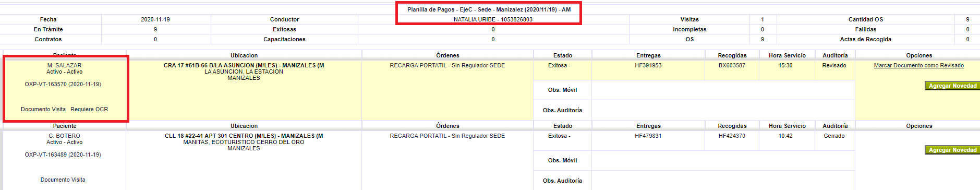Screen dimensions: 980x190
Task: Click pickup code HF424370
Action: 732,136
